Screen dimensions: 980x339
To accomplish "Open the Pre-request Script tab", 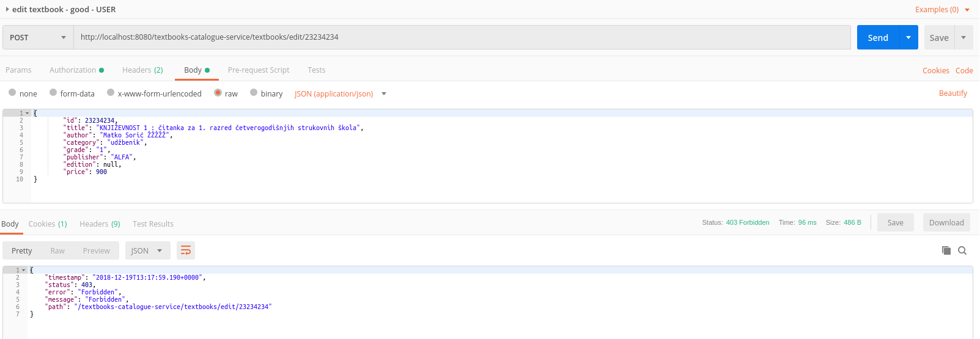I will [259, 70].
